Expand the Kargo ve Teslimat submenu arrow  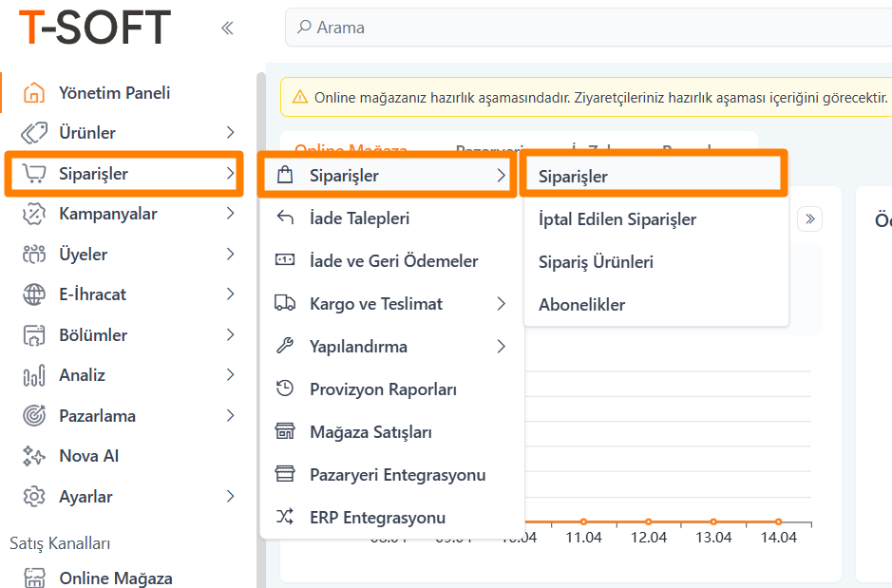pyautogui.click(x=501, y=304)
